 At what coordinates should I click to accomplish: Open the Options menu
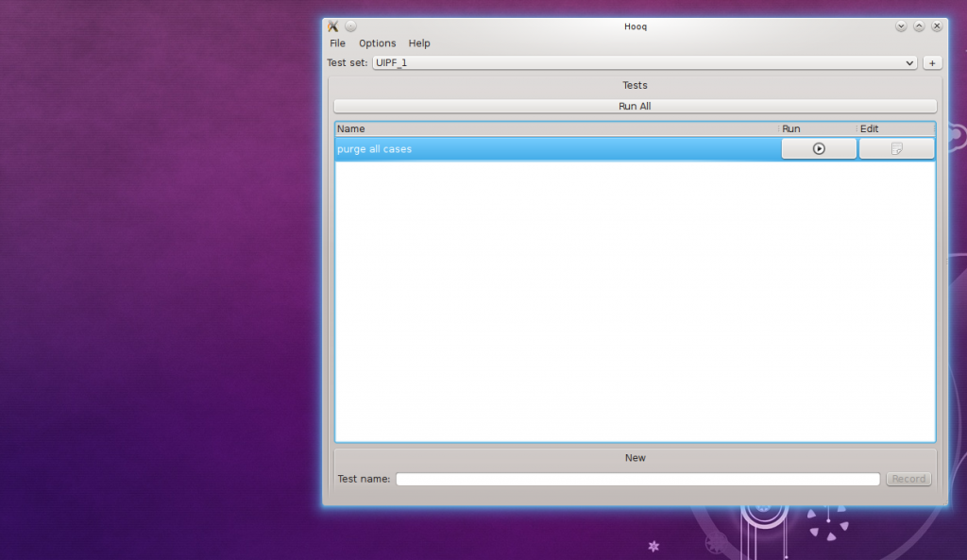(377, 43)
